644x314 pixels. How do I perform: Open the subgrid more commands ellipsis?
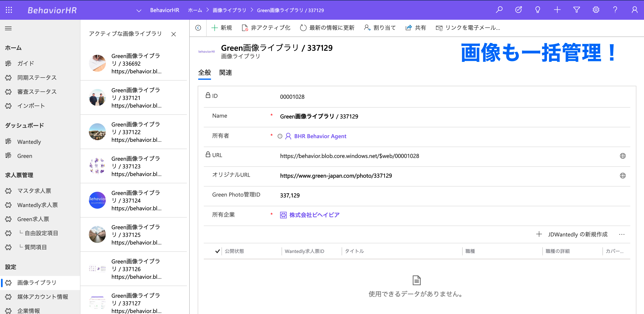[x=622, y=234]
